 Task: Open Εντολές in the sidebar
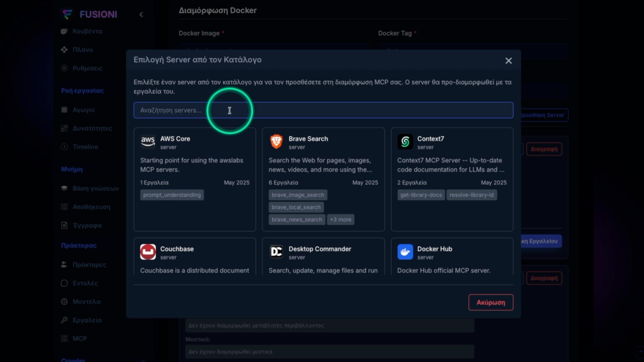pos(85,283)
